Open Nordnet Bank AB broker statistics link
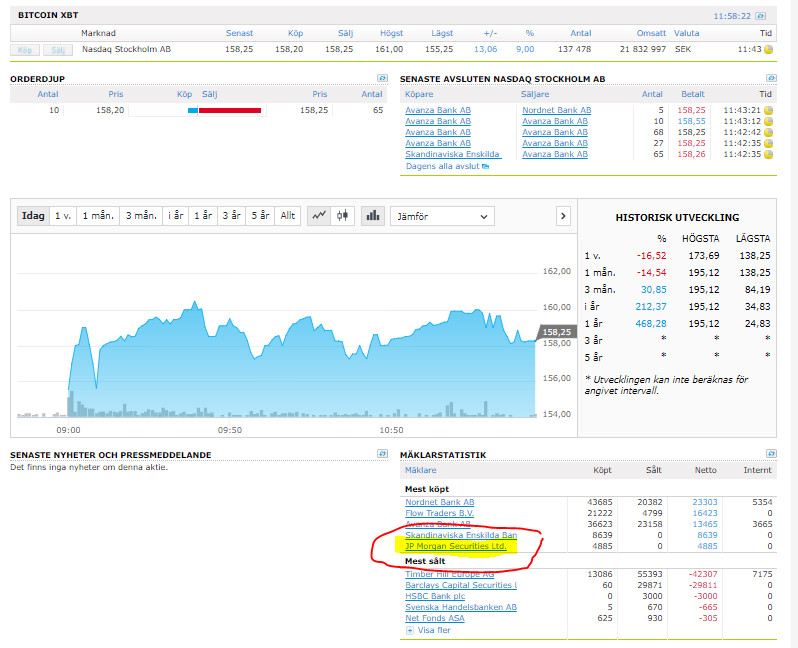Screen dimensions: 798x648 pos(440,502)
